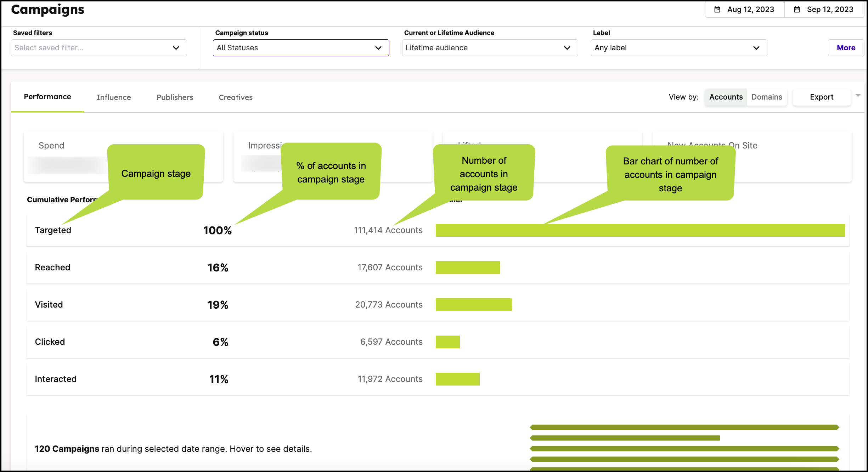Open the Lifetime audience dropdown
Image resolution: width=868 pixels, height=472 pixels.
click(x=489, y=47)
